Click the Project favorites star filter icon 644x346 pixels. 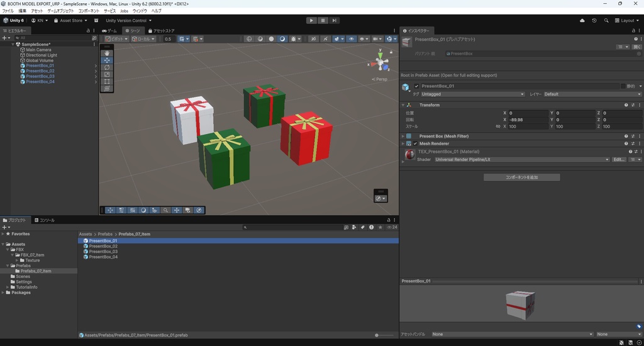point(380,227)
